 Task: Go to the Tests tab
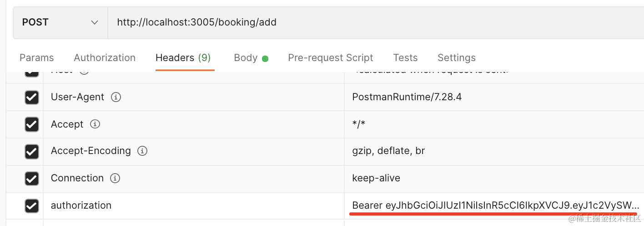[x=405, y=58]
